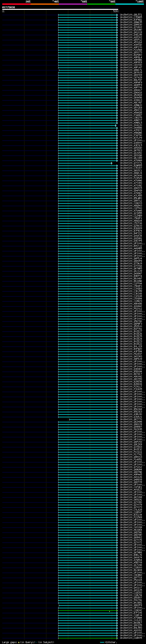Click green alignment bar for UniRef100_C1N242

pos(88,610)
